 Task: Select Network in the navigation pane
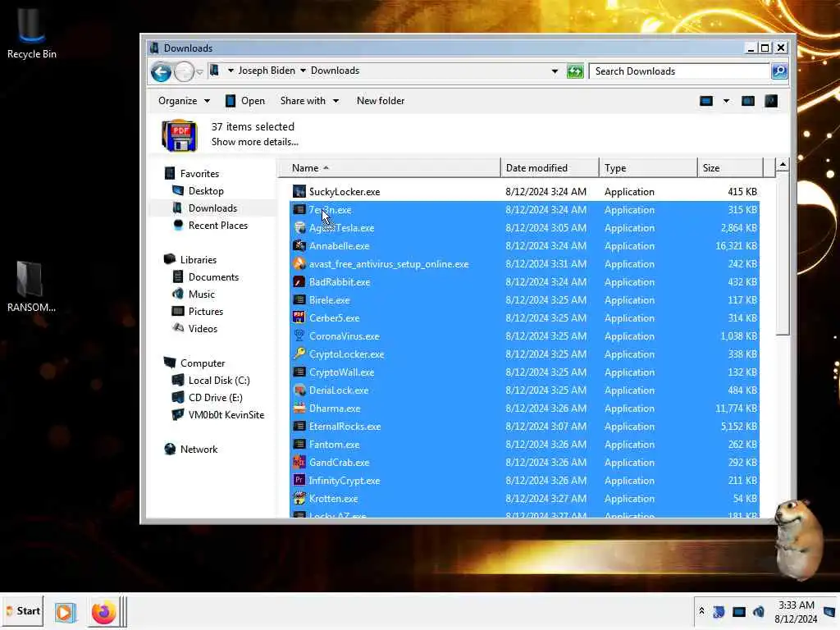[199, 450]
